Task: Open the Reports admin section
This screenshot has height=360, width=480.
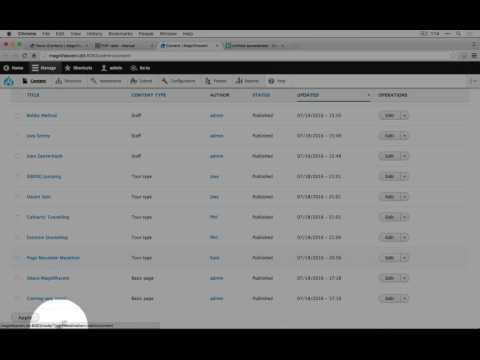Action: [x=247, y=81]
